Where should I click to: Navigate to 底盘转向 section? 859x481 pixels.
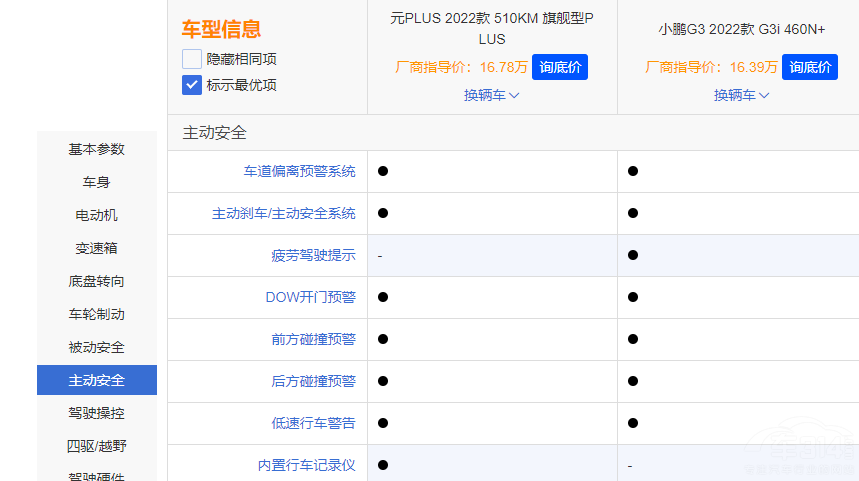(97, 281)
